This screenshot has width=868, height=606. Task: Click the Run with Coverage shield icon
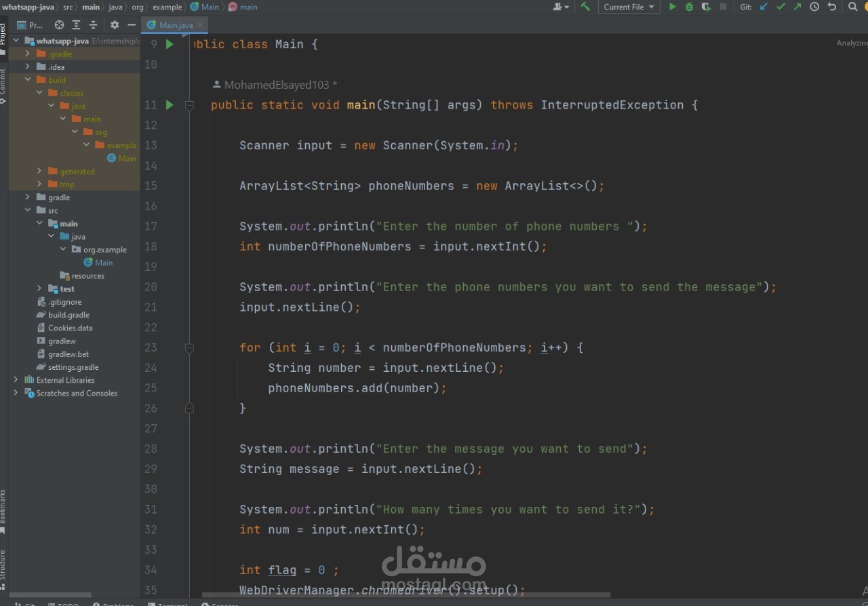click(705, 7)
